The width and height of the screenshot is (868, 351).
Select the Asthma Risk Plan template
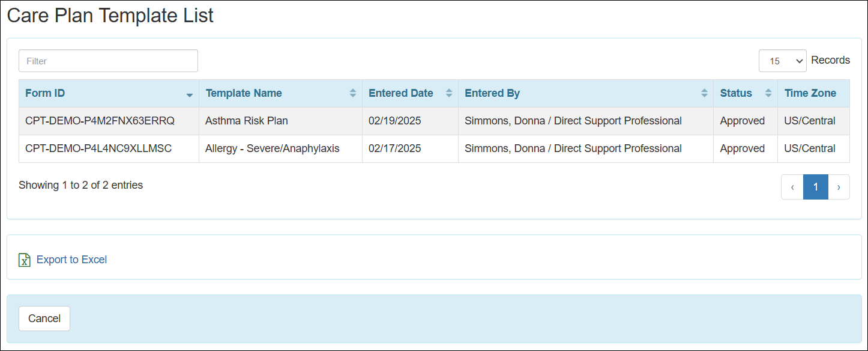point(247,121)
